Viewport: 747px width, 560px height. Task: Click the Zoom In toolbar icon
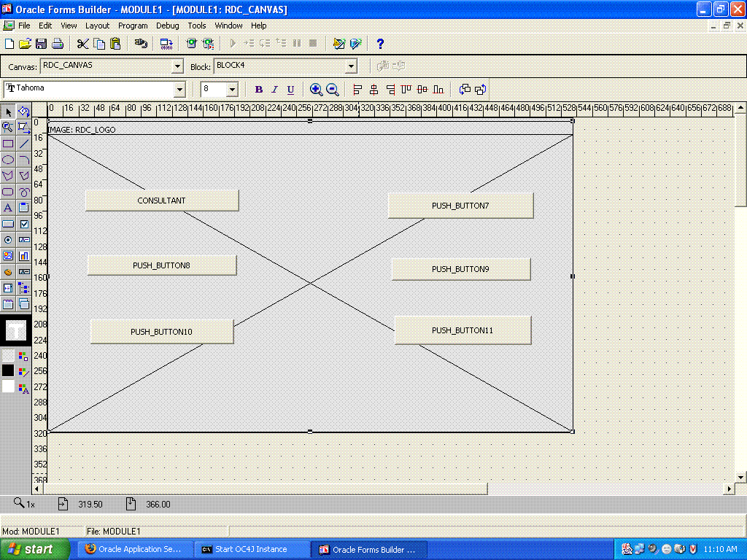click(316, 90)
